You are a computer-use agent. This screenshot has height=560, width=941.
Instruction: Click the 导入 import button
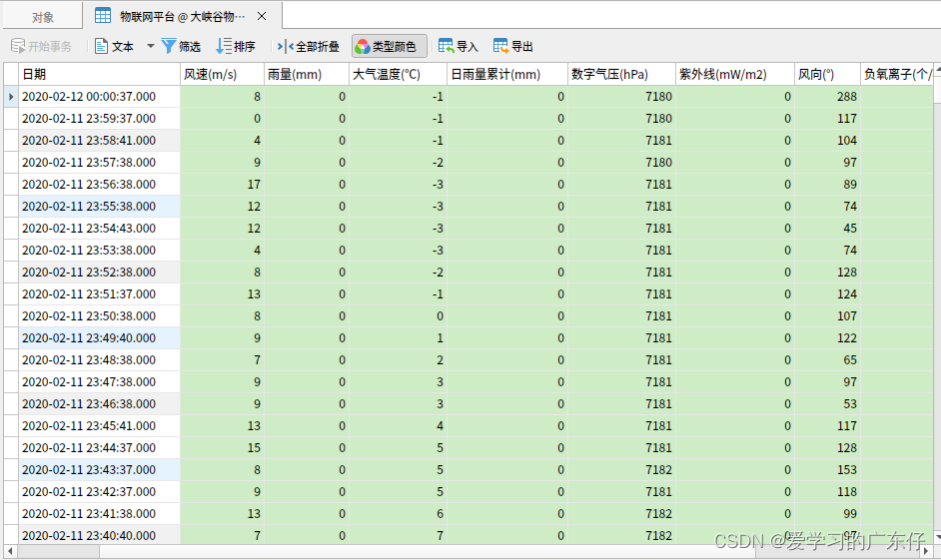(458, 46)
